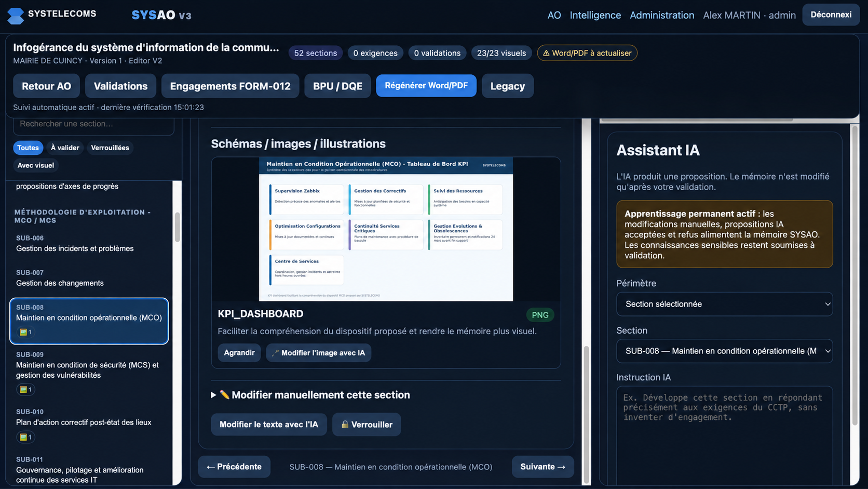Click the pencil icon beside Modifier manuellement
The height and width of the screenshot is (489, 868).
[224, 395]
